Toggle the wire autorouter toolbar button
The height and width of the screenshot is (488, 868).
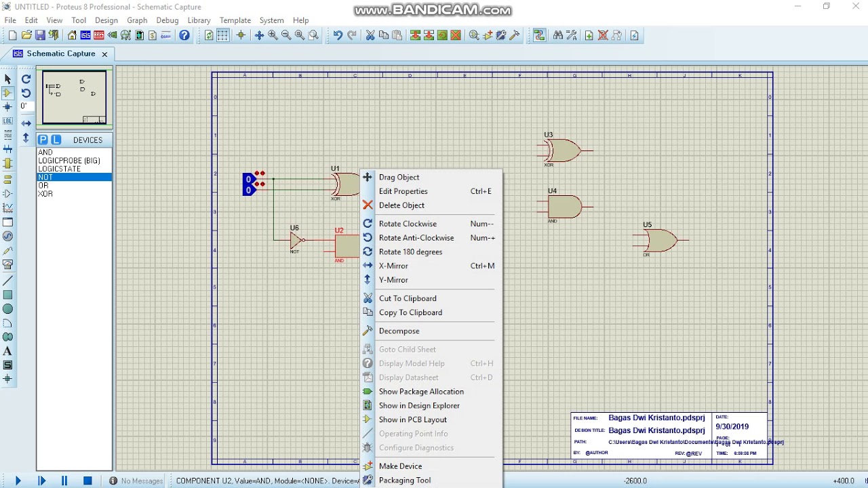point(539,35)
